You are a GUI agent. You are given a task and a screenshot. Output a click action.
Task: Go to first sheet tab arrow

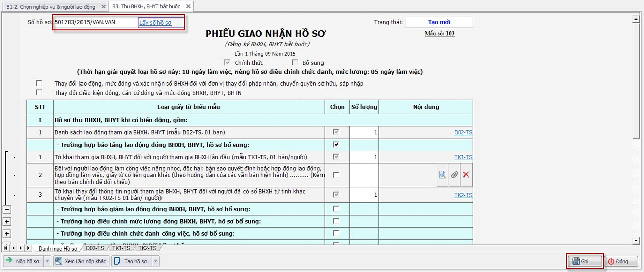click(6, 248)
